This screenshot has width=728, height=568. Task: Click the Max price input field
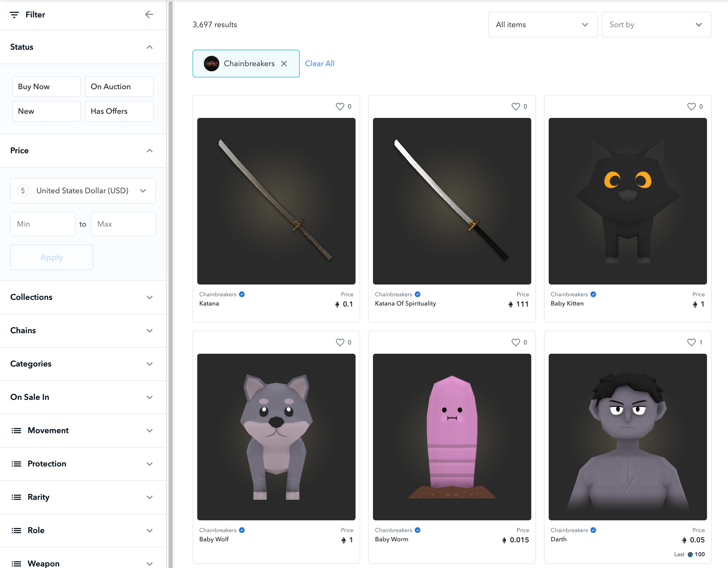click(x=123, y=224)
